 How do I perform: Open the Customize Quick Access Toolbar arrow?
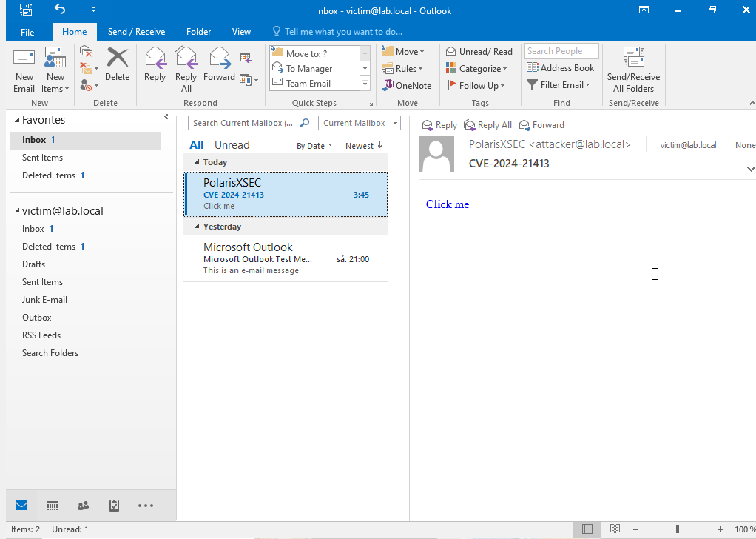pos(93,10)
